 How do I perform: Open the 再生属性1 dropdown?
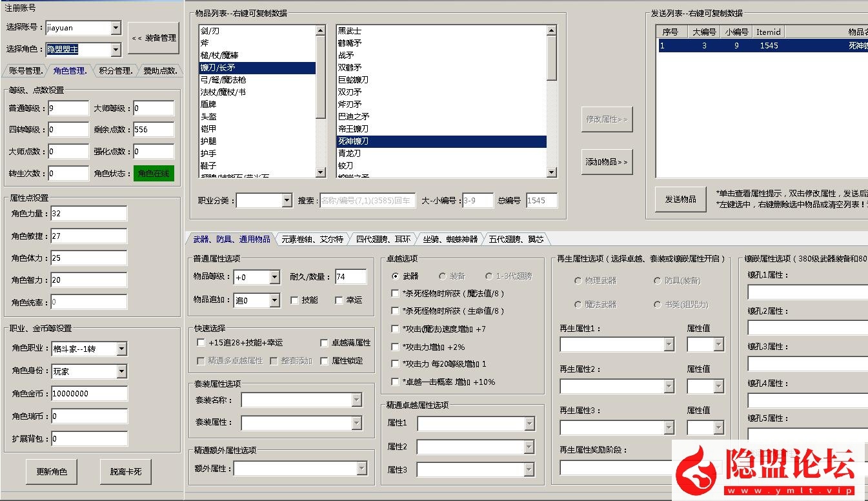669,345
